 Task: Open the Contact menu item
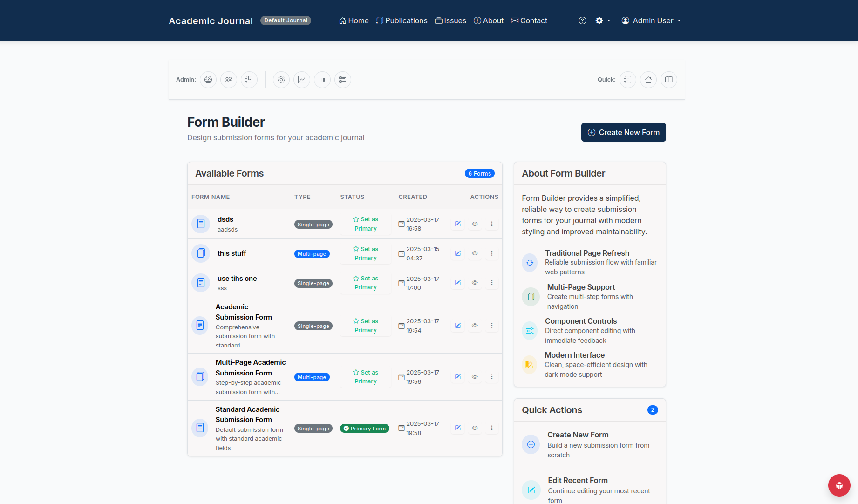(529, 20)
